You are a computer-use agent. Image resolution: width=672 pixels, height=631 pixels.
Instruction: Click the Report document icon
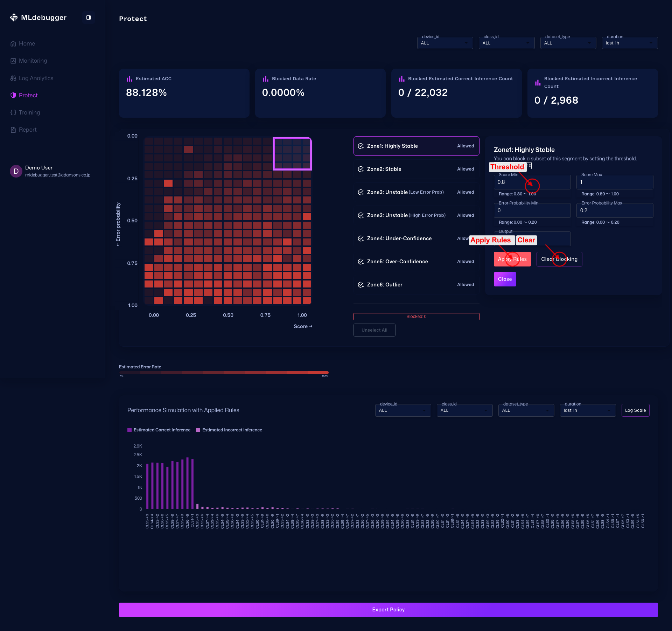click(x=13, y=130)
